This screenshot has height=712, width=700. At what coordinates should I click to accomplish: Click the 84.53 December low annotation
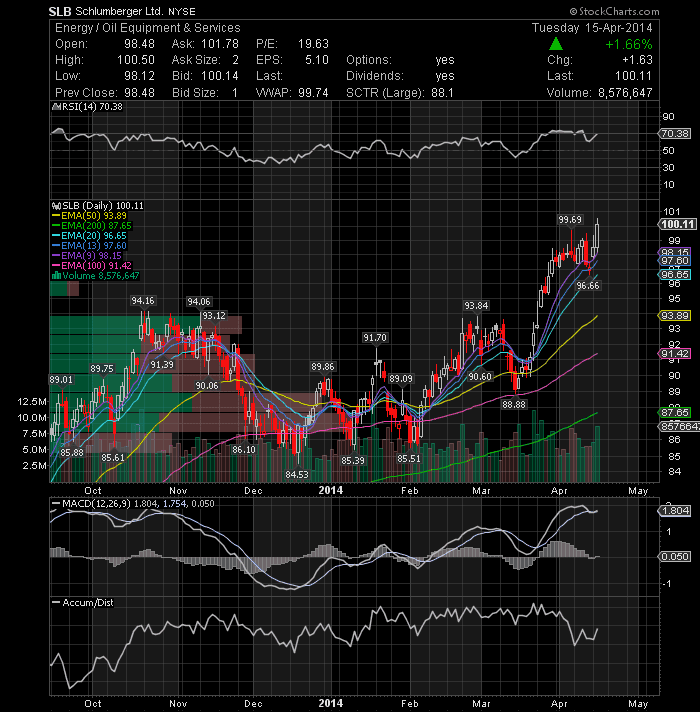coord(297,475)
